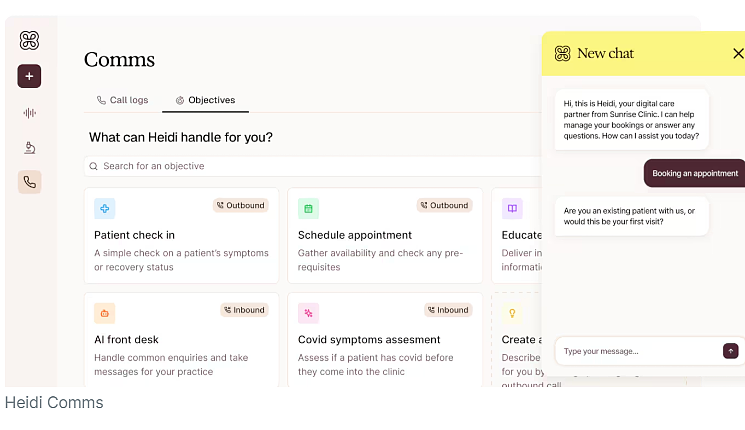Close the New chat panel
The height and width of the screenshot is (430, 745).
click(x=738, y=54)
